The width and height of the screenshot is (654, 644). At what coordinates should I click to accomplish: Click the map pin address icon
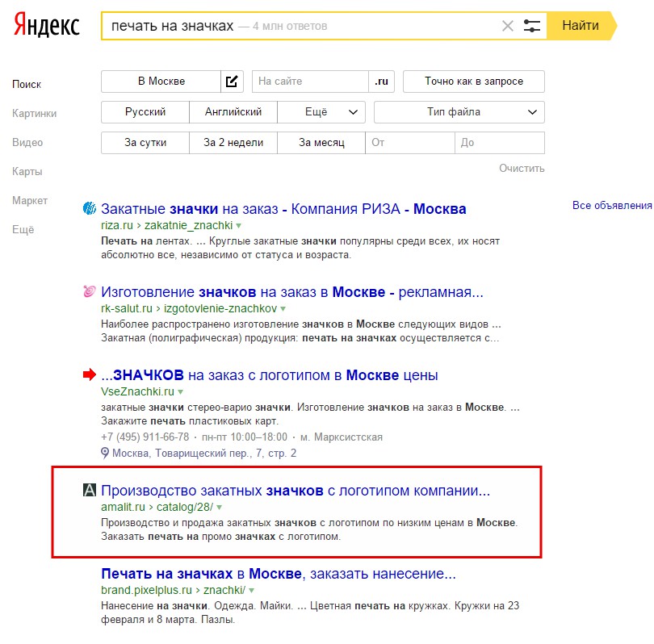pos(105,453)
